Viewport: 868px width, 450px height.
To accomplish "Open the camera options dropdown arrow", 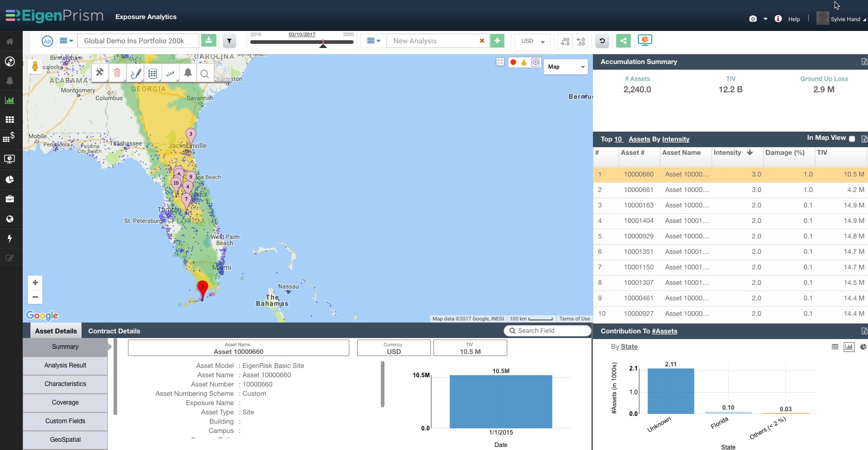I will point(765,19).
